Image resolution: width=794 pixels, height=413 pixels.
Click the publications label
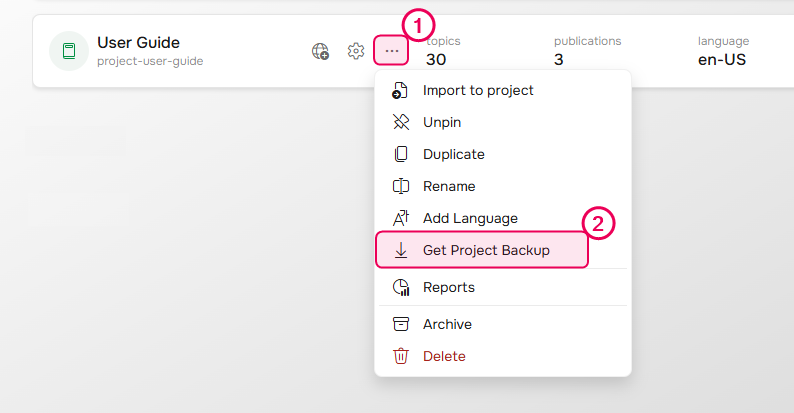click(587, 41)
